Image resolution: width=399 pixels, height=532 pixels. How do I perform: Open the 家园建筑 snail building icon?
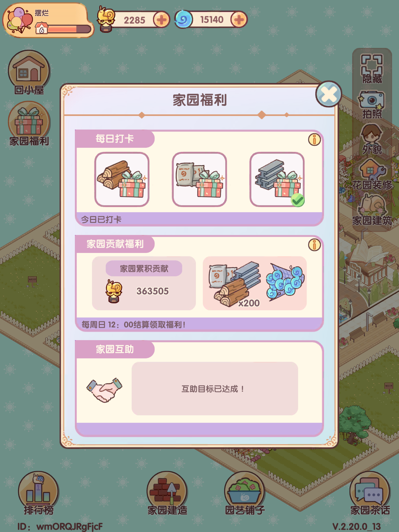(372, 210)
